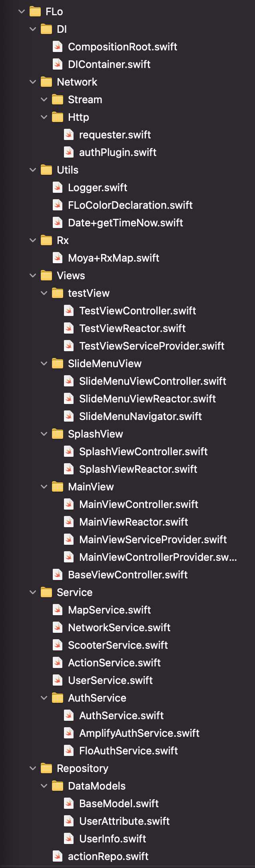The image size is (255, 868).
Task: Open AuthService.swift file
Action: click(x=122, y=716)
